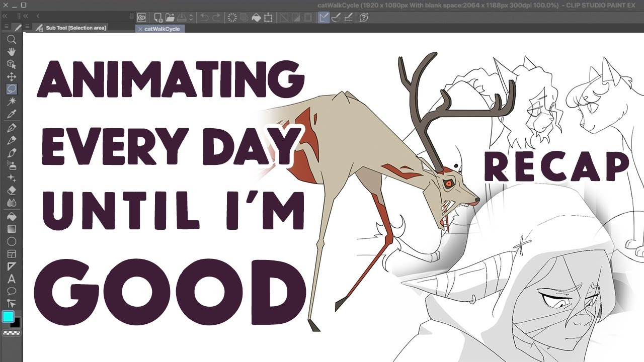This screenshot has height=362, width=644.
Task: Click the single left chevron in the palette bar
Action: 37,16
